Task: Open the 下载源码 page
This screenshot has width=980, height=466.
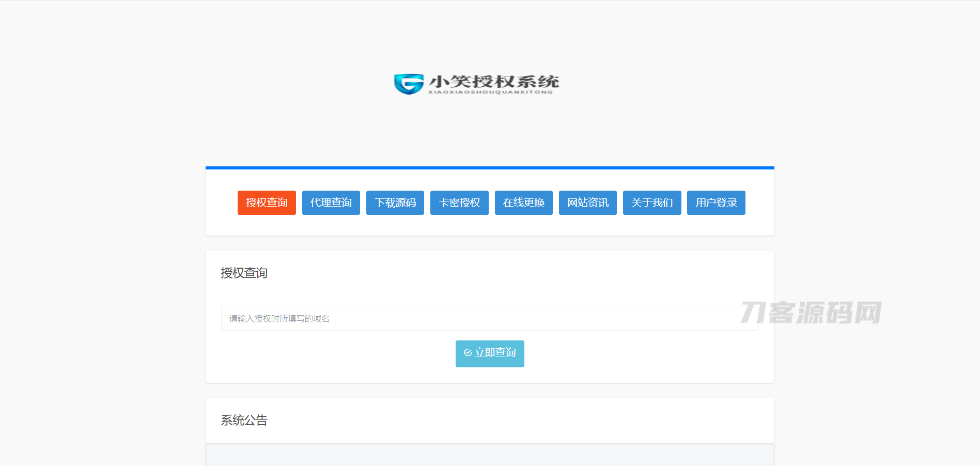Action: pyautogui.click(x=395, y=203)
